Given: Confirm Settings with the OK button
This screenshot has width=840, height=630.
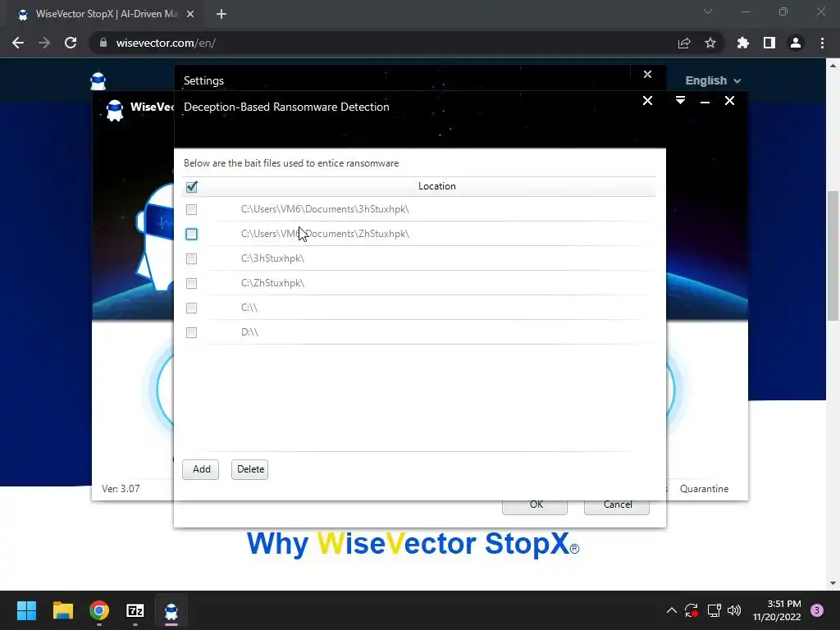Looking at the screenshot, I should click(x=535, y=507).
